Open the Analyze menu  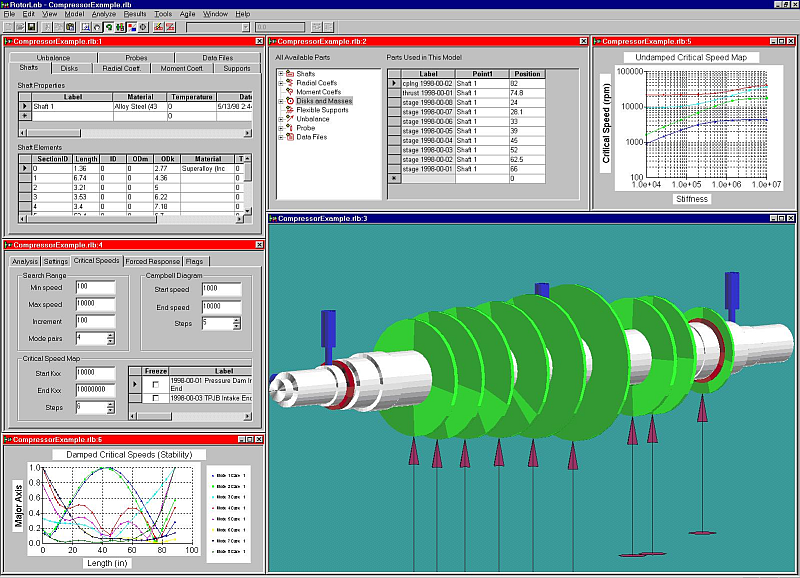(104, 14)
